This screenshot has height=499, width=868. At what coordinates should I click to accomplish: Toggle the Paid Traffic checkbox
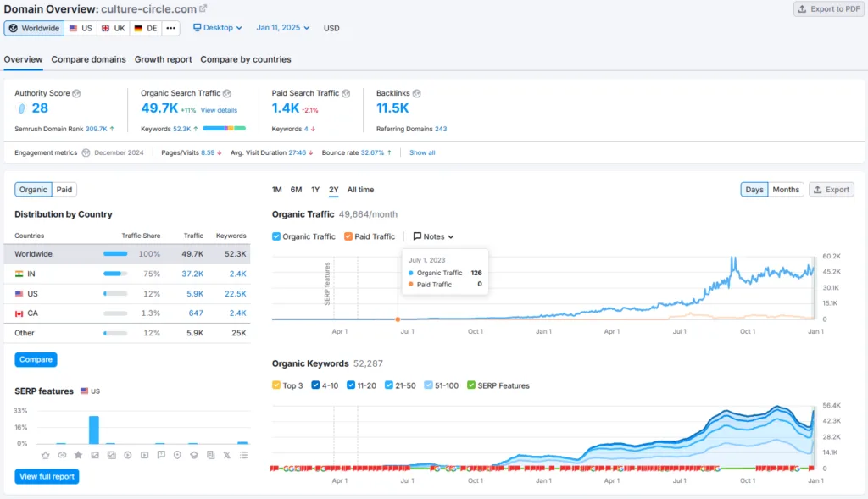pyautogui.click(x=348, y=236)
